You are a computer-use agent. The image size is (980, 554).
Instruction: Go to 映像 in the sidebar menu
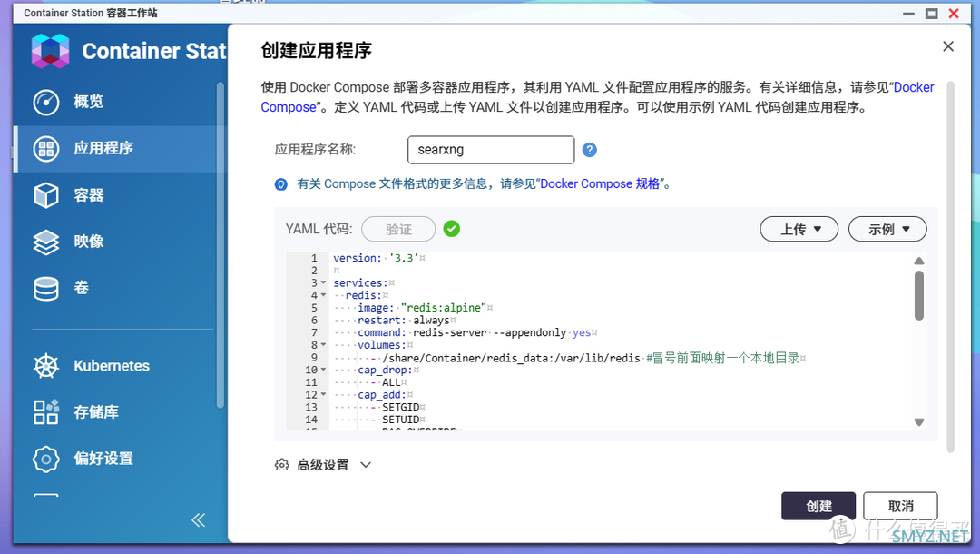(x=88, y=242)
